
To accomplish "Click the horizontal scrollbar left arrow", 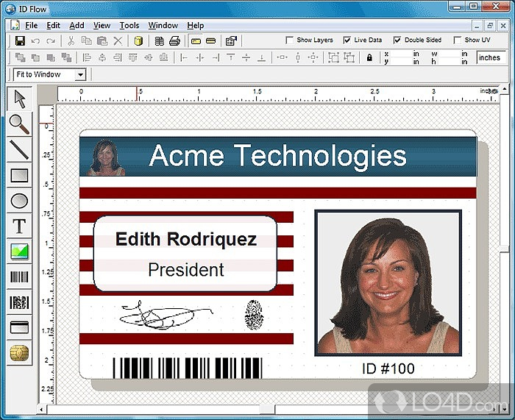I will click(x=41, y=410).
